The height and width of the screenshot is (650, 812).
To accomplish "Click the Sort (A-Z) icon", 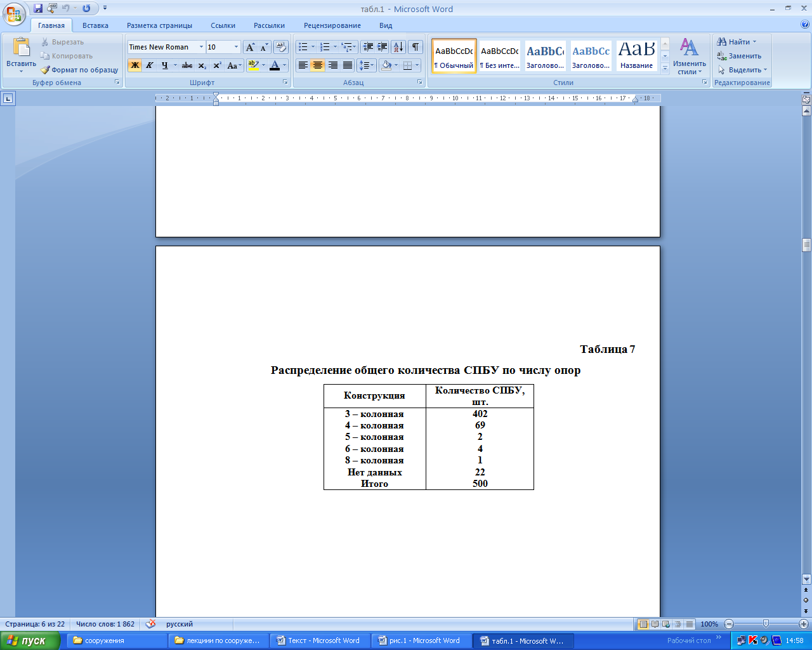I will (x=398, y=47).
